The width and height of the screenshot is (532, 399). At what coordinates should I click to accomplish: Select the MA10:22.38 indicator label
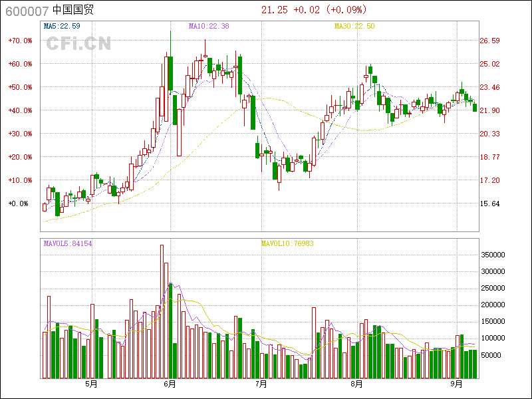point(209,26)
